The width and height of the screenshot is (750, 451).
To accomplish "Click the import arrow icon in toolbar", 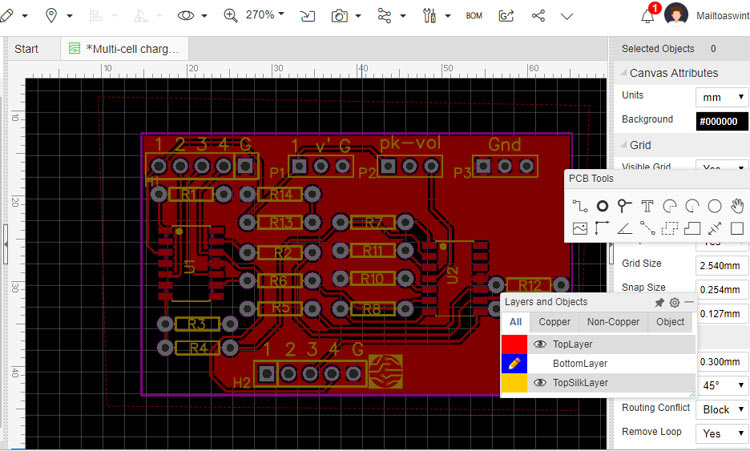I will click(x=308, y=16).
